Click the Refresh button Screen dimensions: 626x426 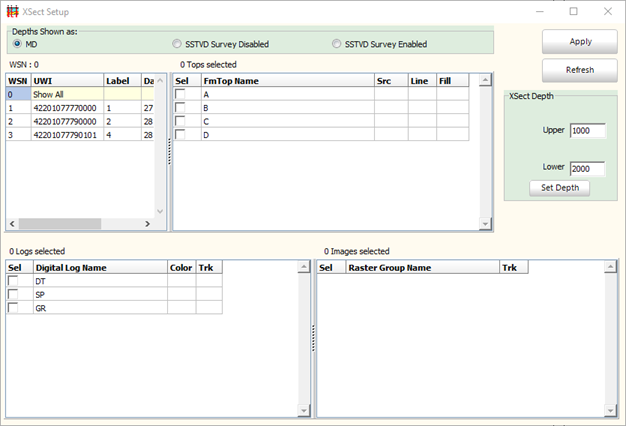580,70
